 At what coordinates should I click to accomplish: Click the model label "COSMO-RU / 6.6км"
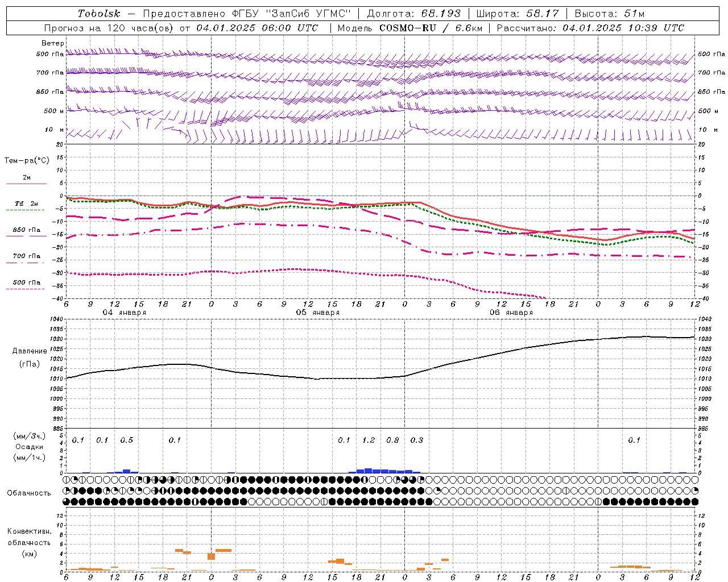(x=431, y=28)
